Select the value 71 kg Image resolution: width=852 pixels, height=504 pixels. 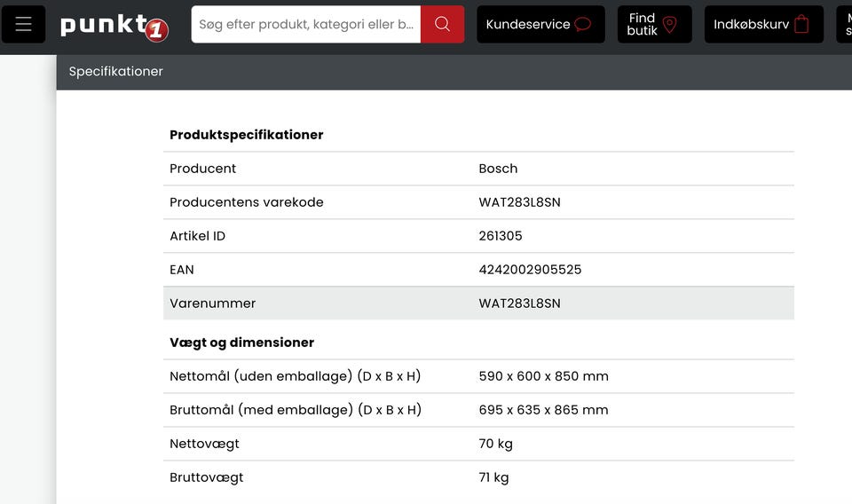493,477
